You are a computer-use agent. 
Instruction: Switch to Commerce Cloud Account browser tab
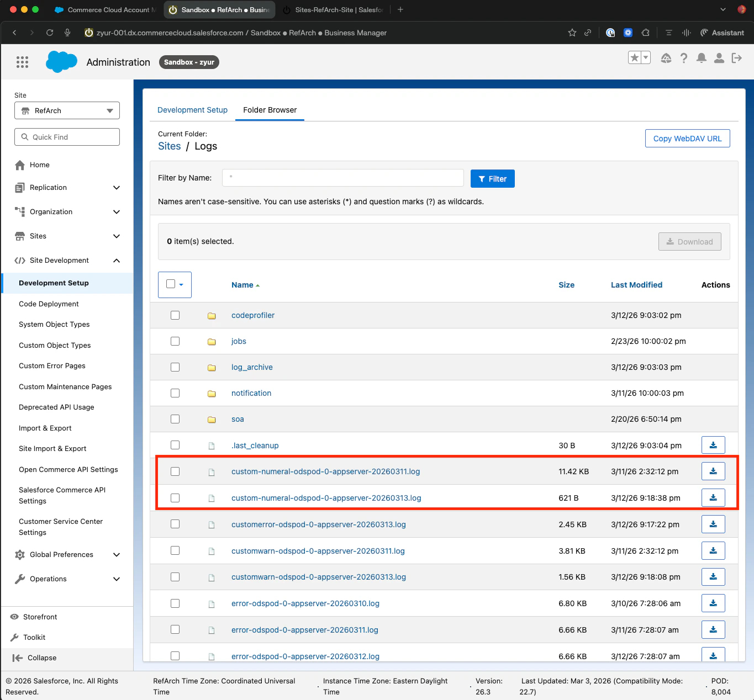point(105,9)
